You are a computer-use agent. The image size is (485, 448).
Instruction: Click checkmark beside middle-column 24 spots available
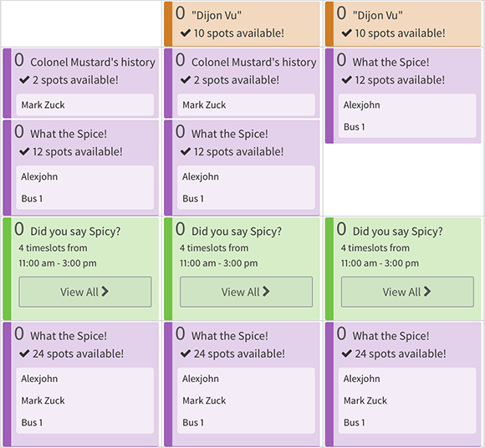(x=186, y=354)
